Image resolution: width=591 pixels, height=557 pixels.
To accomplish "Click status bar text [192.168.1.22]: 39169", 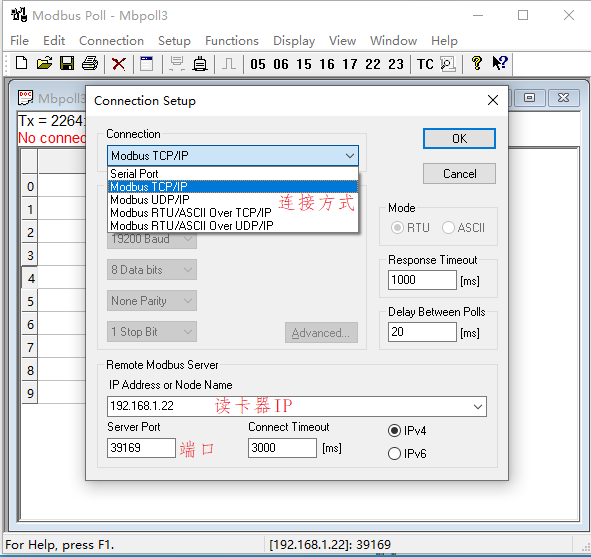I will [x=330, y=545].
